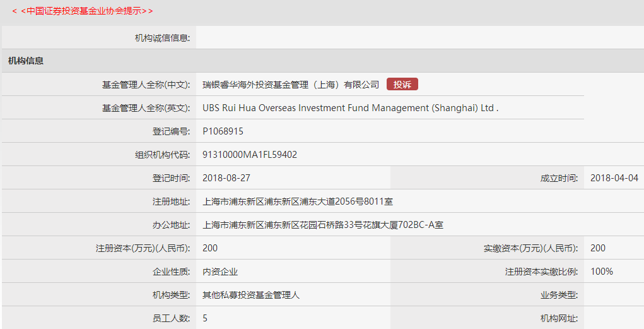
Task: Click registered capital value 200 beside 注册资本
Action: (210, 248)
